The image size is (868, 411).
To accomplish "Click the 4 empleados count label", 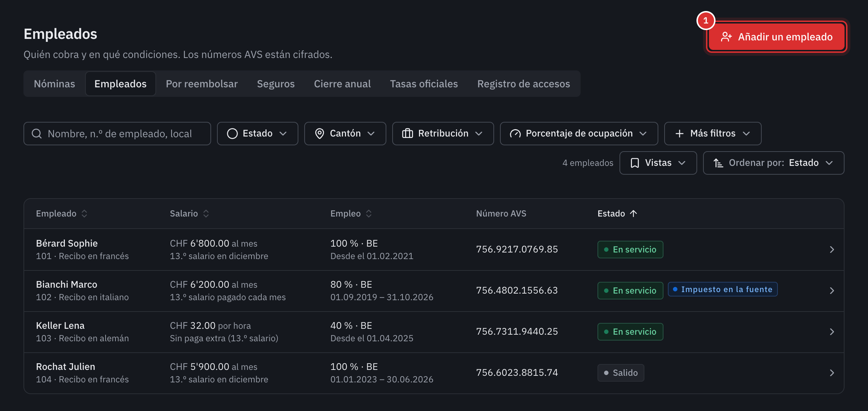I will click(x=588, y=163).
